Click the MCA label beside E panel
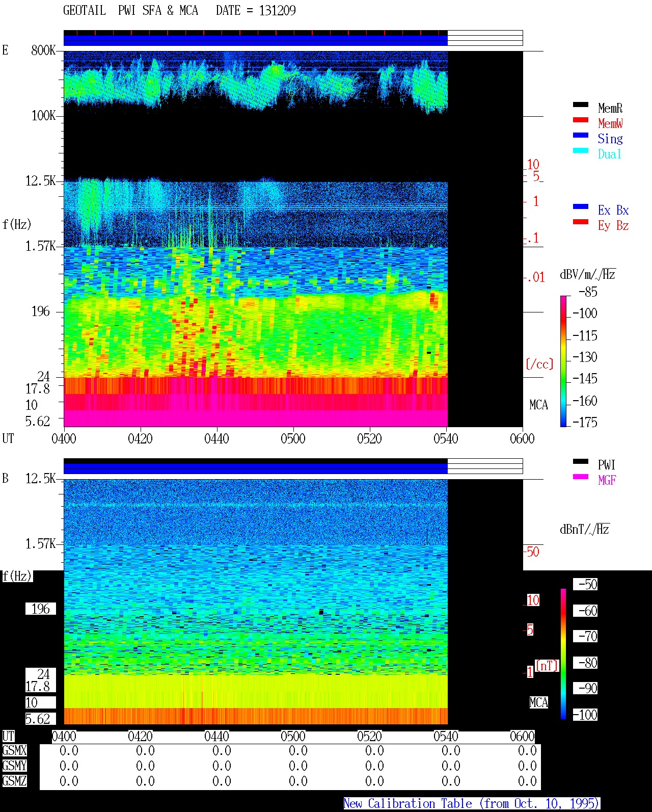Image resolution: width=652 pixels, height=812 pixels. coord(538,405)
